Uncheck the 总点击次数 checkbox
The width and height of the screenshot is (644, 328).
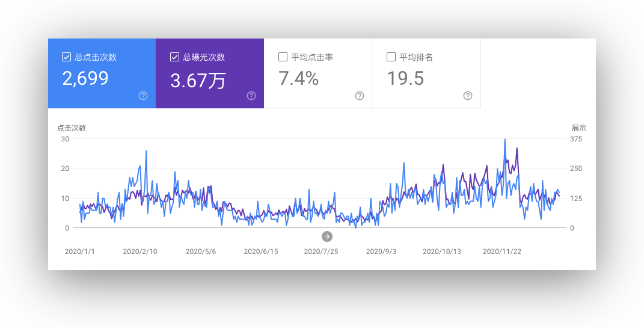pyautogui.click(x=67, y=57)
